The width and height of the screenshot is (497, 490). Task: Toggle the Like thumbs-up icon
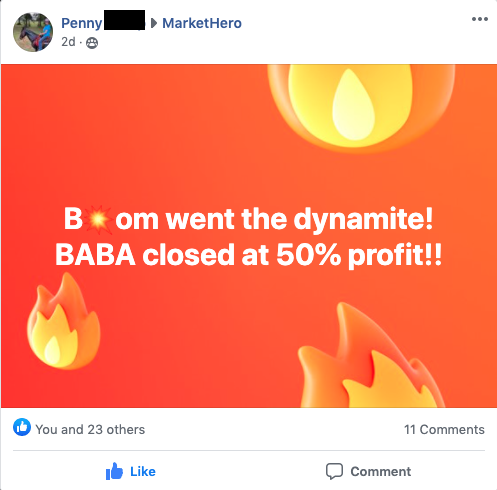pyautogui.click(x=114, y=471)
